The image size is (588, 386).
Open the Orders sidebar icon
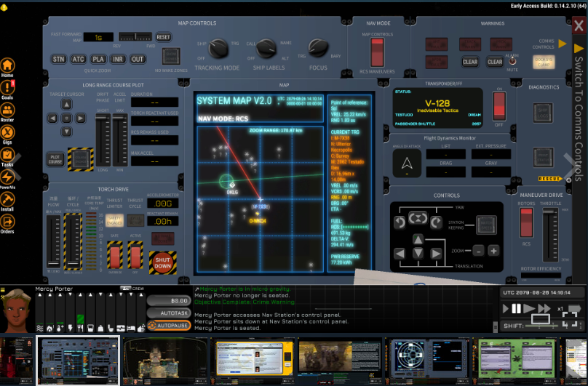[x=7, y=222]
